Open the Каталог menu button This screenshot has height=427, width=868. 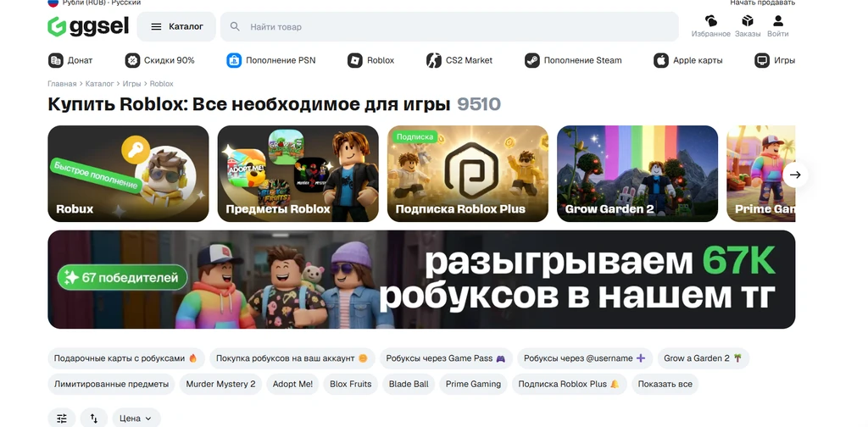click(x=176, y=26)
